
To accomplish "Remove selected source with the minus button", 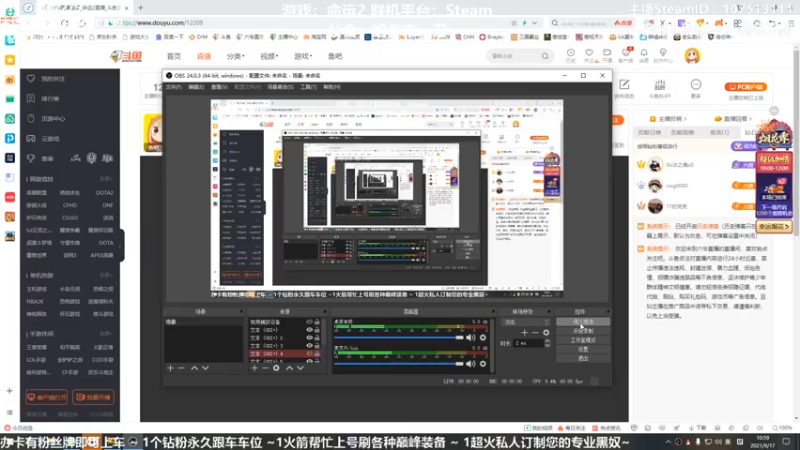I will click(x=265, y=368).
